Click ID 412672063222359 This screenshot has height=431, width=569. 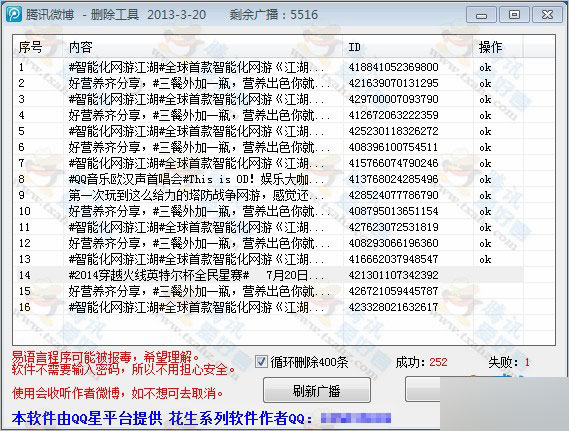point(393,115)
